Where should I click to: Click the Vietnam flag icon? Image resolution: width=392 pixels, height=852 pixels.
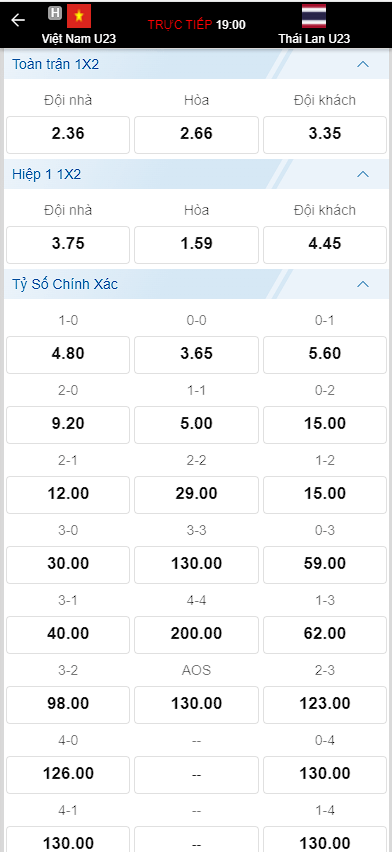(x=79, y=16)
